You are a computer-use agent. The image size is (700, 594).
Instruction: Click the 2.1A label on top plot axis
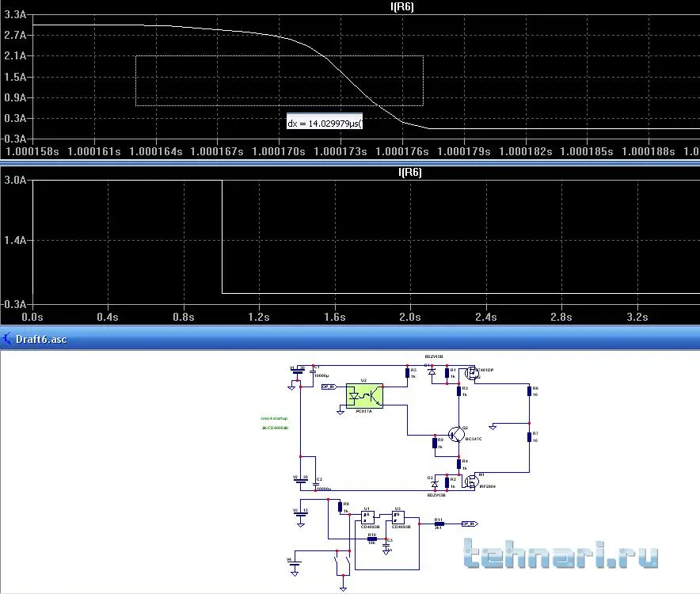coord(15,55)
